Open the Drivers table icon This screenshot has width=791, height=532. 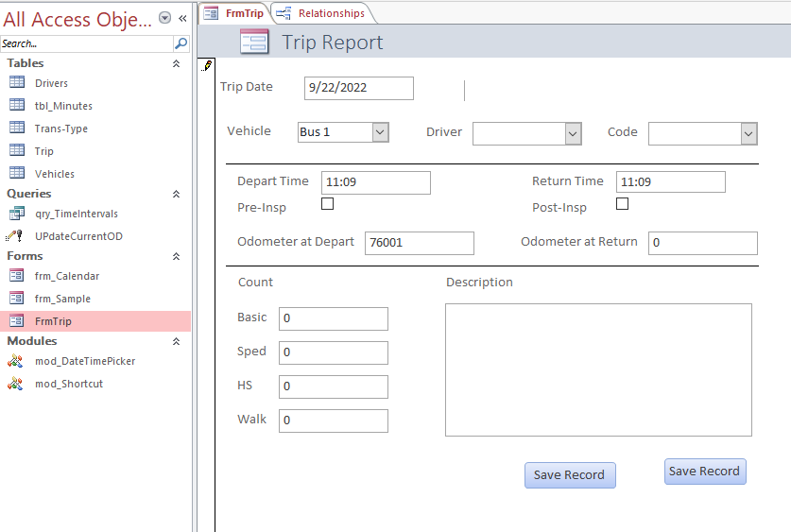click(16, 83)
